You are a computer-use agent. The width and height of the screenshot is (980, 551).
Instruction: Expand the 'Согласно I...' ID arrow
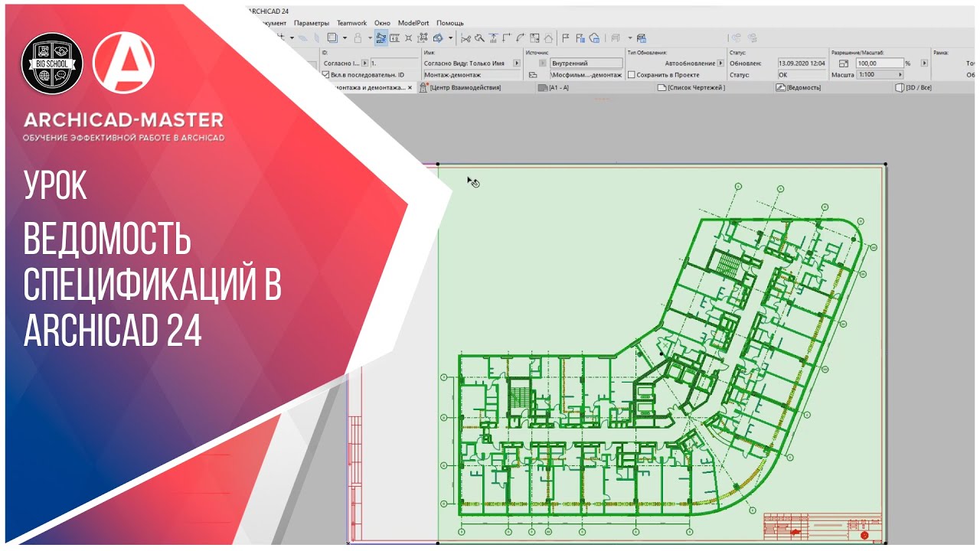tap(365, 64)
